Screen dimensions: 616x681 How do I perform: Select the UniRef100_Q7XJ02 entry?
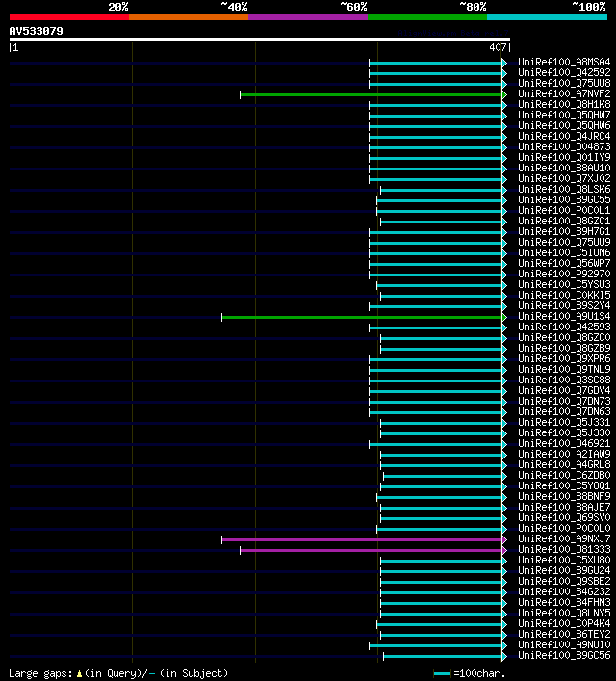564,178
